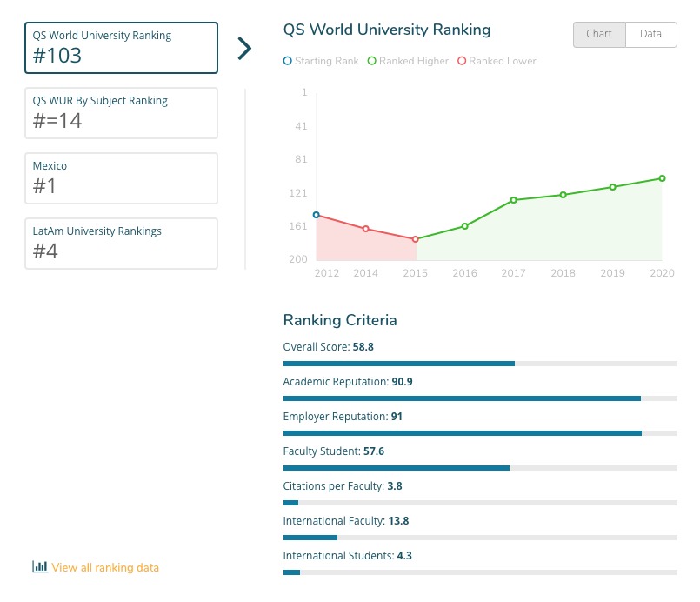Image resolution: width=700 pixels, height=602 pixels.
Task: Select the Mexico #1 ranking card
Action: coord(121,178)
